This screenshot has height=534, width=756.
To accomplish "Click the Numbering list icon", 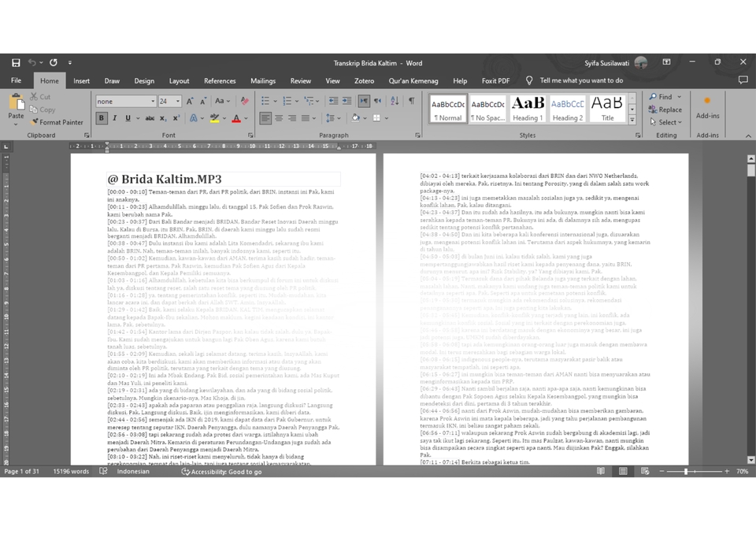I will [x=287, y=101].
